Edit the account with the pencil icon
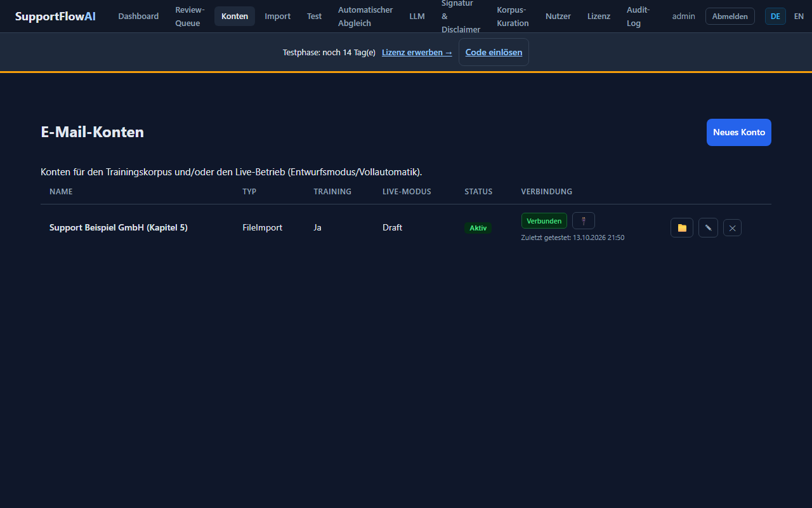 click(x=708, y=227)
